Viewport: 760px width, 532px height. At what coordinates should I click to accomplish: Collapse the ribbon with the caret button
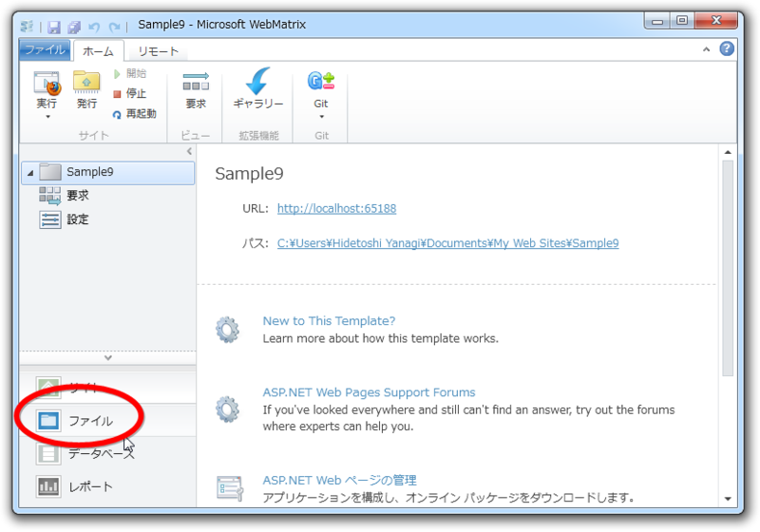[706, 49]
